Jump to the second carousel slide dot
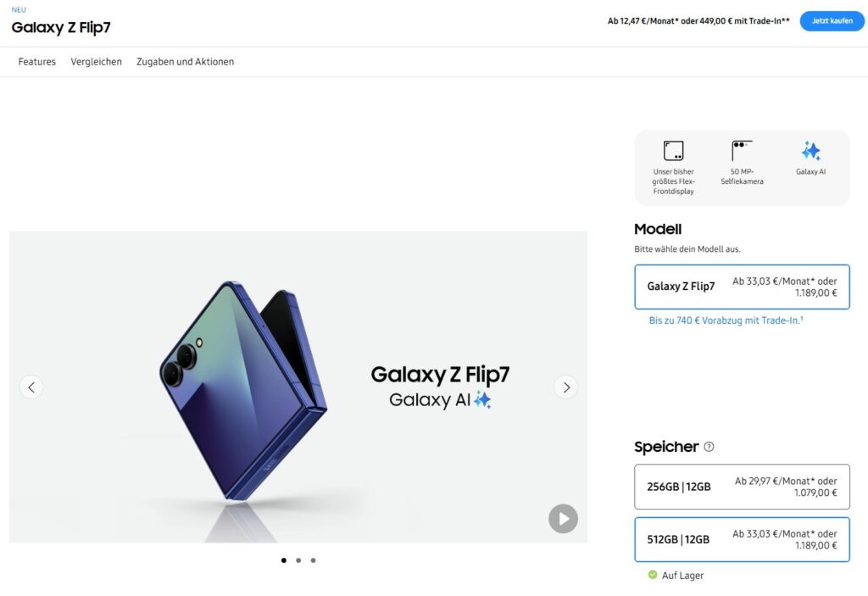This screenshot has height=596, width=868. (298, 560)
